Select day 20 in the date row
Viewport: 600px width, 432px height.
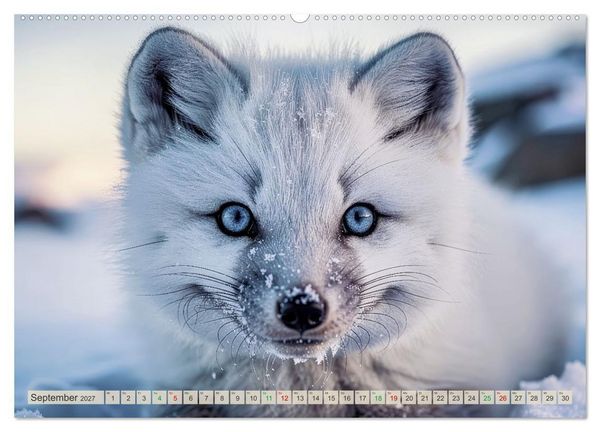coord(409,398)
